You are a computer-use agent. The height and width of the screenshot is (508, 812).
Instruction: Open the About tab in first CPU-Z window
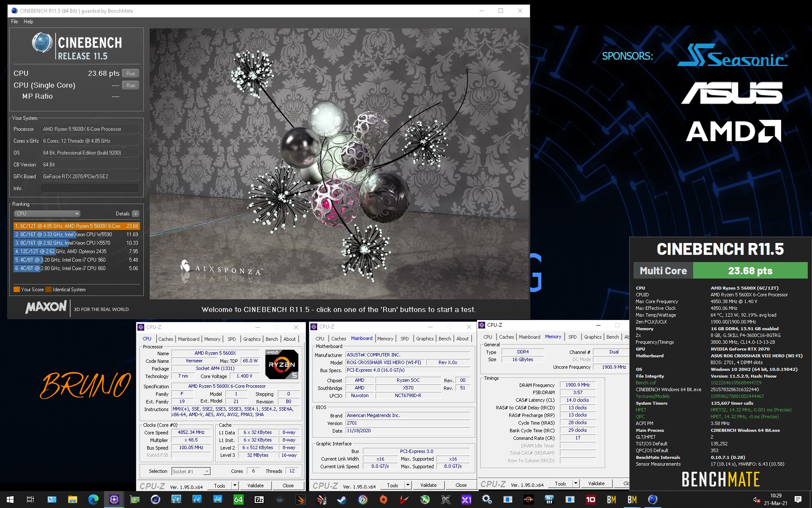[x=290, y=339]
